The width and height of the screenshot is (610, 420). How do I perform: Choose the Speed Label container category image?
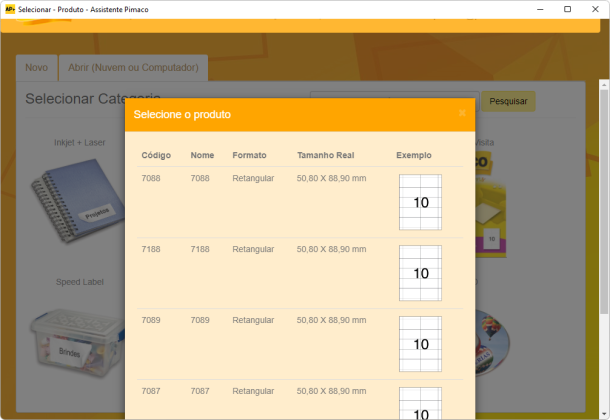[x=78, y=342]
